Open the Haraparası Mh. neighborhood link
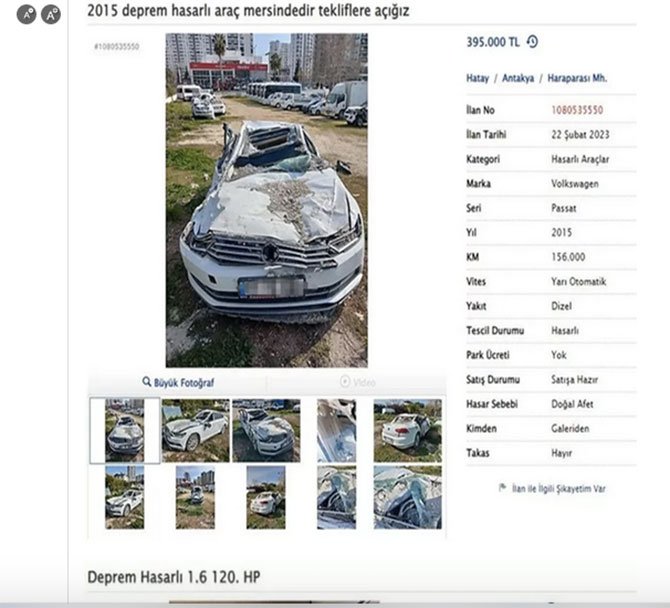The width and height of the screenshot is (670, 608). 577,78
